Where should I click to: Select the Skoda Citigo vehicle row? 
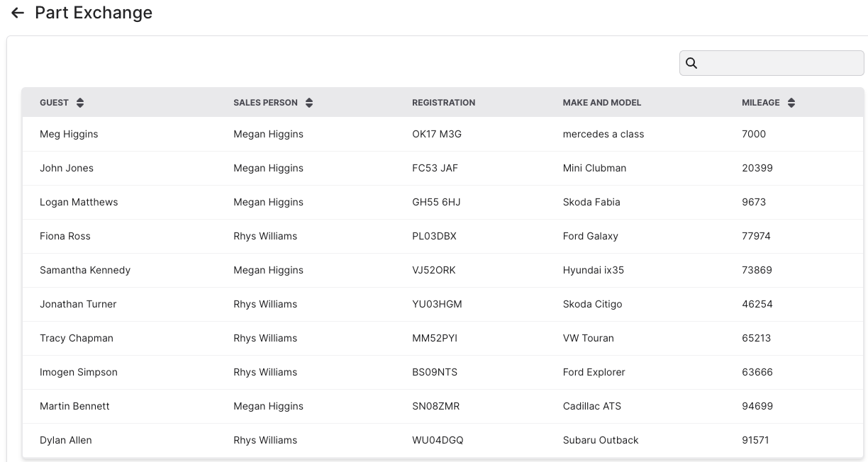(x=592, y=304)
